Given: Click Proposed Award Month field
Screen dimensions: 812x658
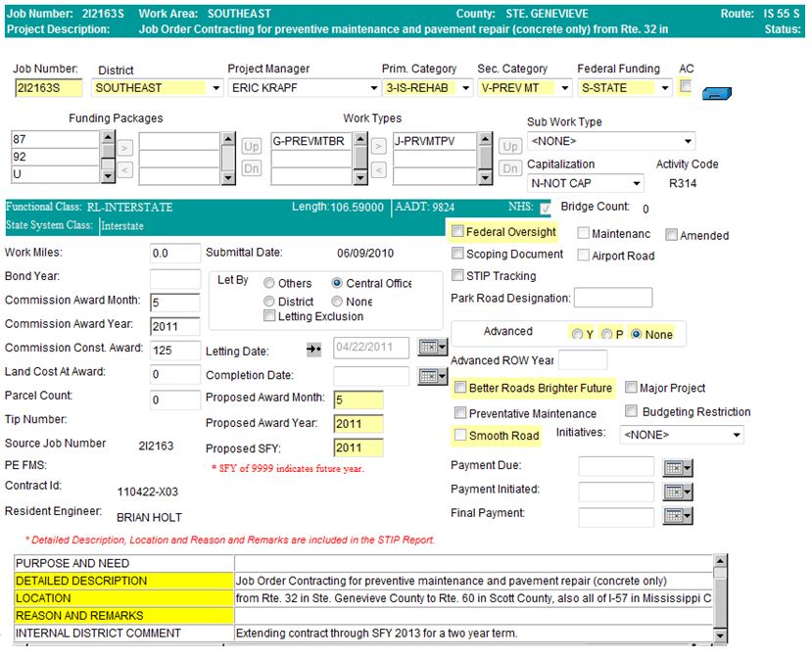Looking at the screenshot, I should point(358,399).
